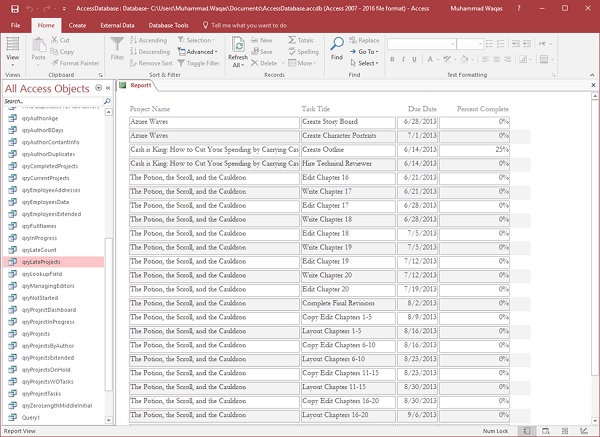Select the Report1 document tab

(140, 86)
